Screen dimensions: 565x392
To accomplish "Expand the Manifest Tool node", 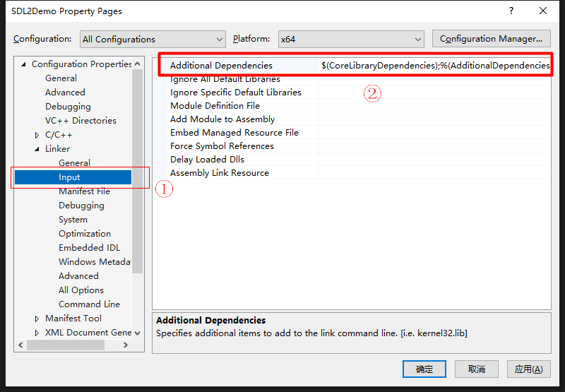I will click(37, 319).
